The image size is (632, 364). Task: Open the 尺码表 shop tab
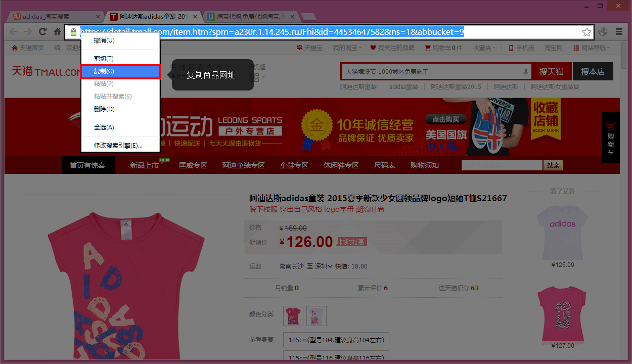[385, 165]
